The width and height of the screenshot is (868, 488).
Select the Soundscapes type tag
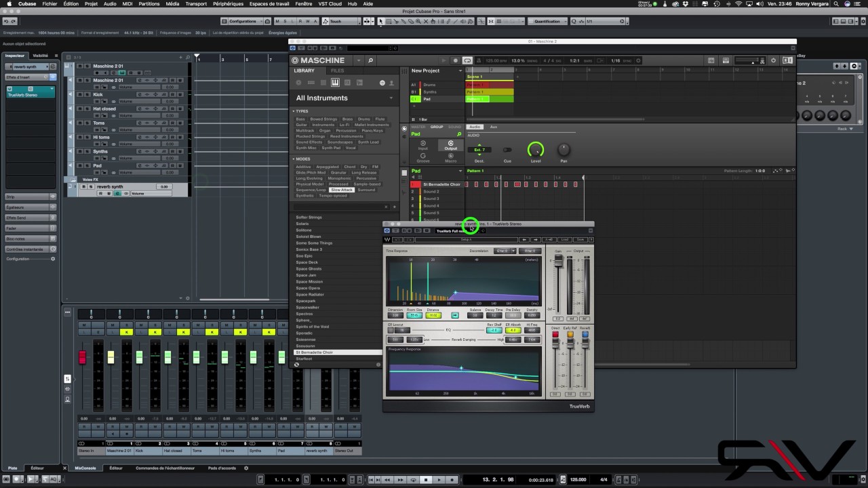click(340, 142)
